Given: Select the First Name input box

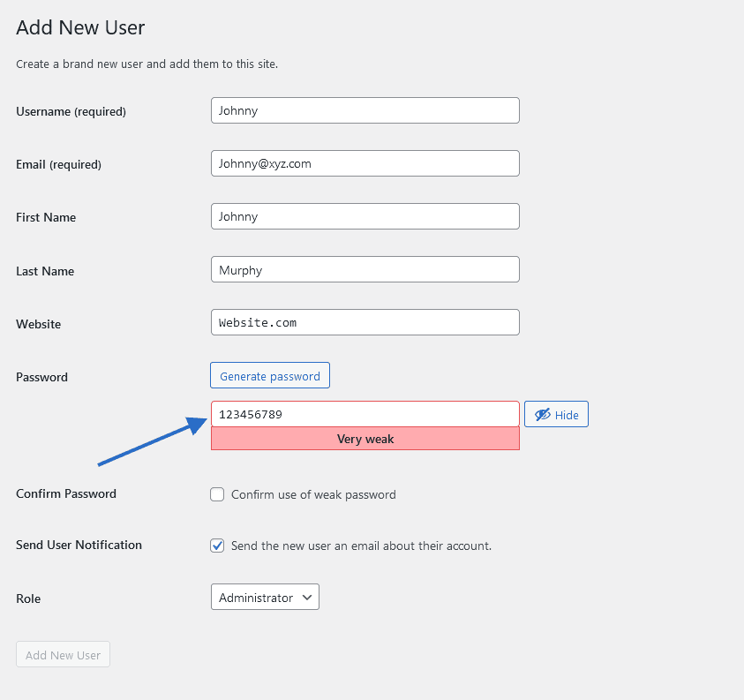Looking at the screenshot, I should tap(364, 216).
